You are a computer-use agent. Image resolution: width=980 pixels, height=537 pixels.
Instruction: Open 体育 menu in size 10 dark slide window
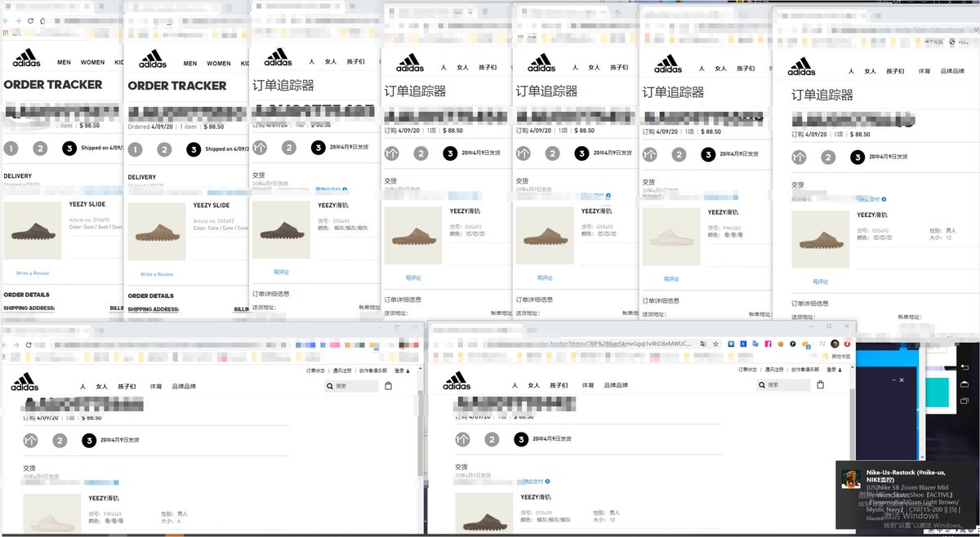coord(588,386)
